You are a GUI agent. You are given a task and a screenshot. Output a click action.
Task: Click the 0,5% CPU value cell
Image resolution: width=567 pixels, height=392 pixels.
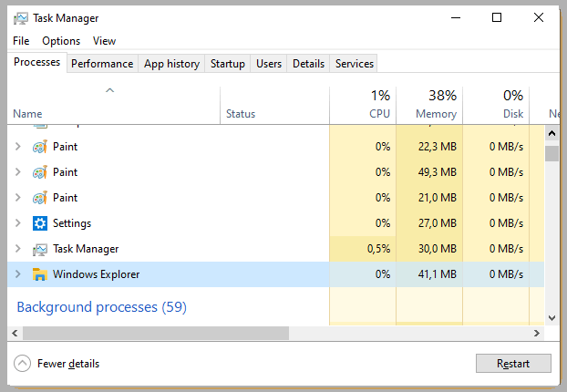(x=363, y=249)
